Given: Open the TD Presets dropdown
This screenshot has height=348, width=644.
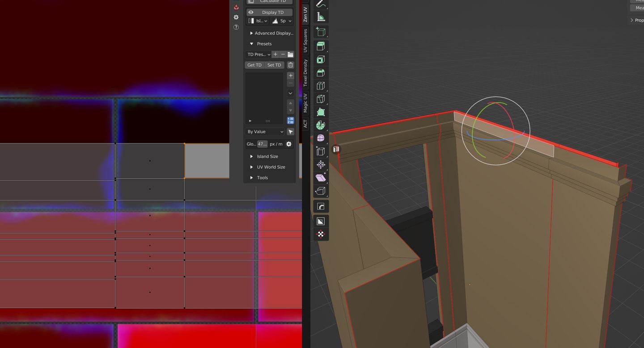Looking at the screenshot, I should [x=258, y=55].
